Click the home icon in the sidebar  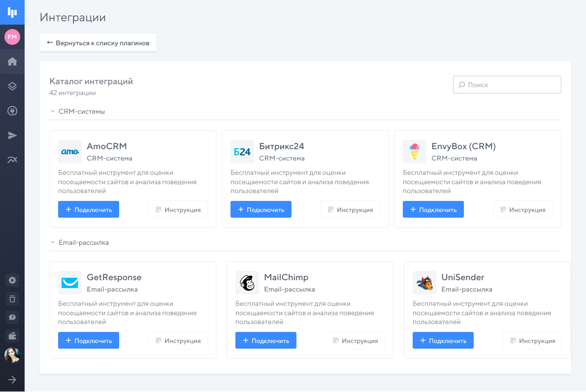(12, 62)
